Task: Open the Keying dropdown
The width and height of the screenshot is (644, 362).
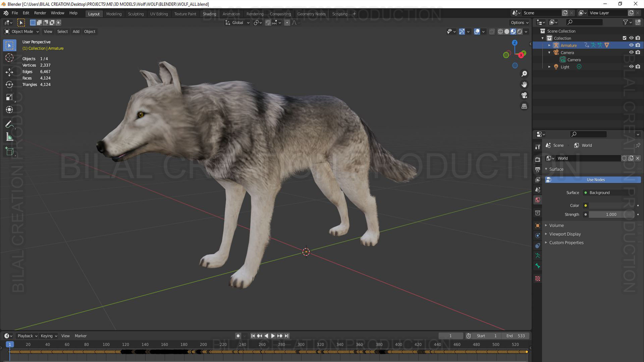Action: (49, 336)
